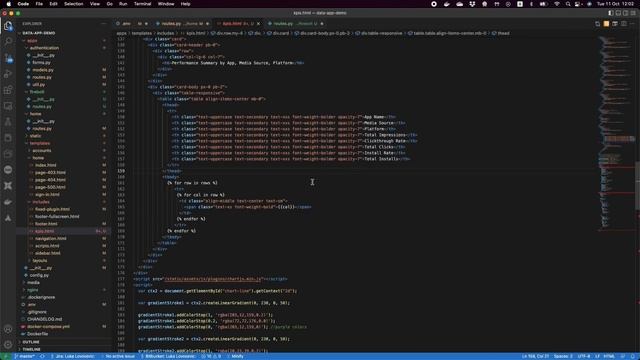Click the UTF-8 encoding status item
The height and width of the screenshot is (360, 640).
coord(584,356)
